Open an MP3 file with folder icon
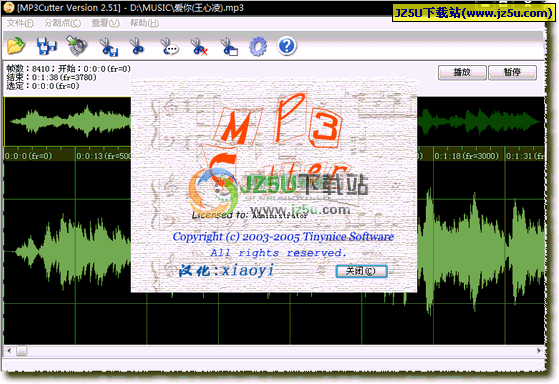This screenshot has height=384, width=559. [x=16, y=46]
